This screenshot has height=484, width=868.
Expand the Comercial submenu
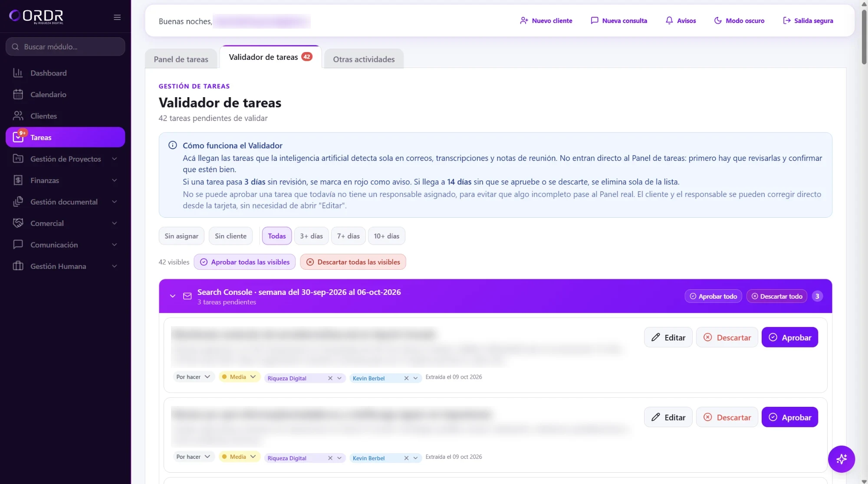coord(65,223)
